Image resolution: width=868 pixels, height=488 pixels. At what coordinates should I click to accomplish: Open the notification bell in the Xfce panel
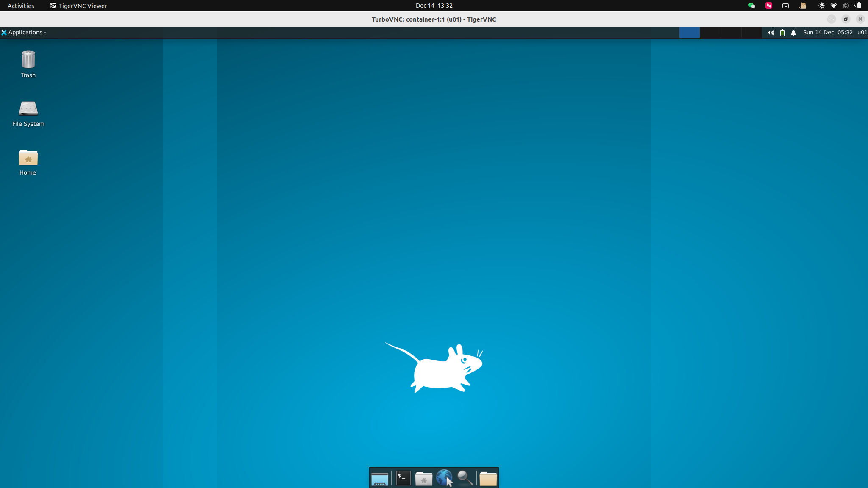click(793, 33)
